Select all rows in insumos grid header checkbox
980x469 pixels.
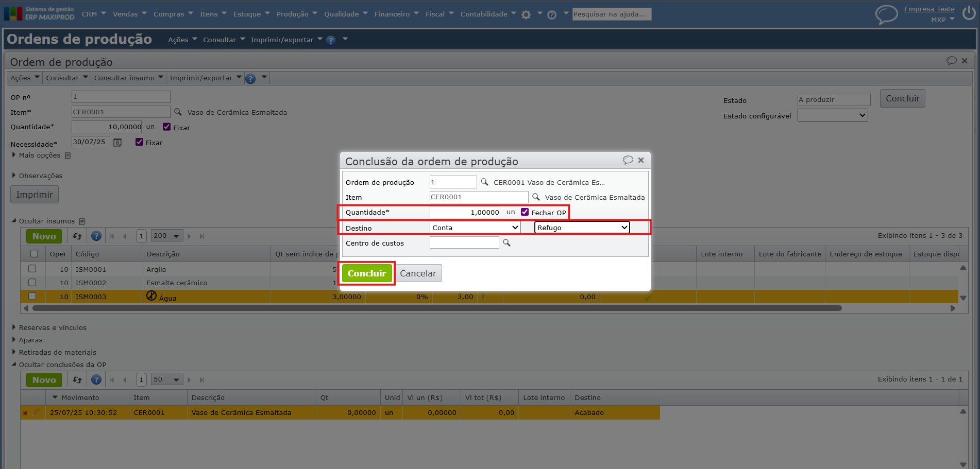[34, 254]
